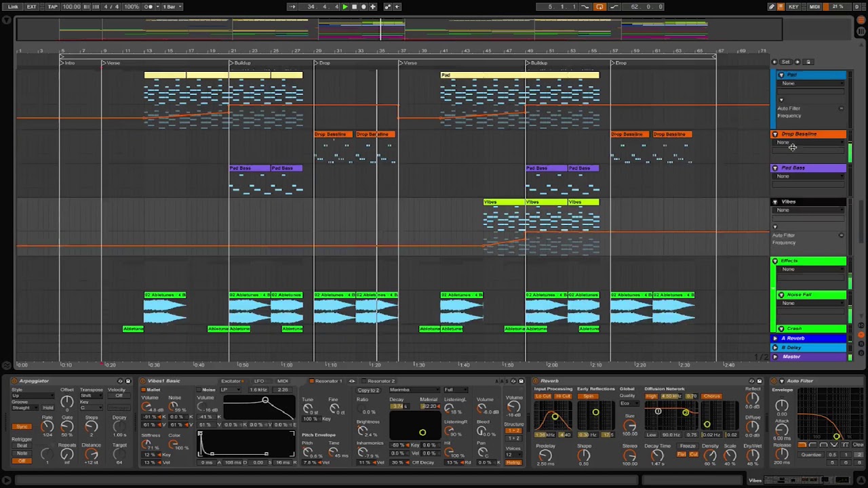Toggle the orange loop switch
The height and width of the screenshot is (488, 868).
599,7
